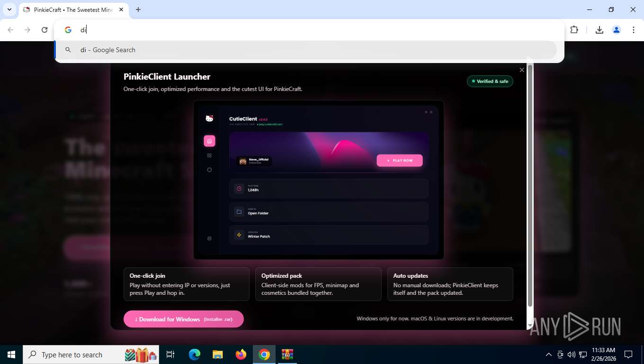
Task: Open the notification center icon
Action: [x=628, y=355]
